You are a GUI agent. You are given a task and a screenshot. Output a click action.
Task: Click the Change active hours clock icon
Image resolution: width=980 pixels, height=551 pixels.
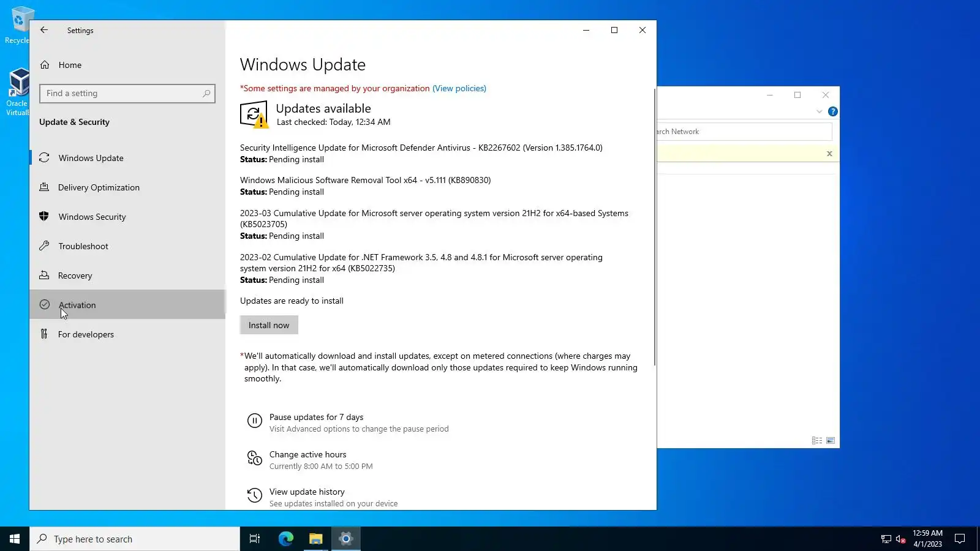coord(254,458)
